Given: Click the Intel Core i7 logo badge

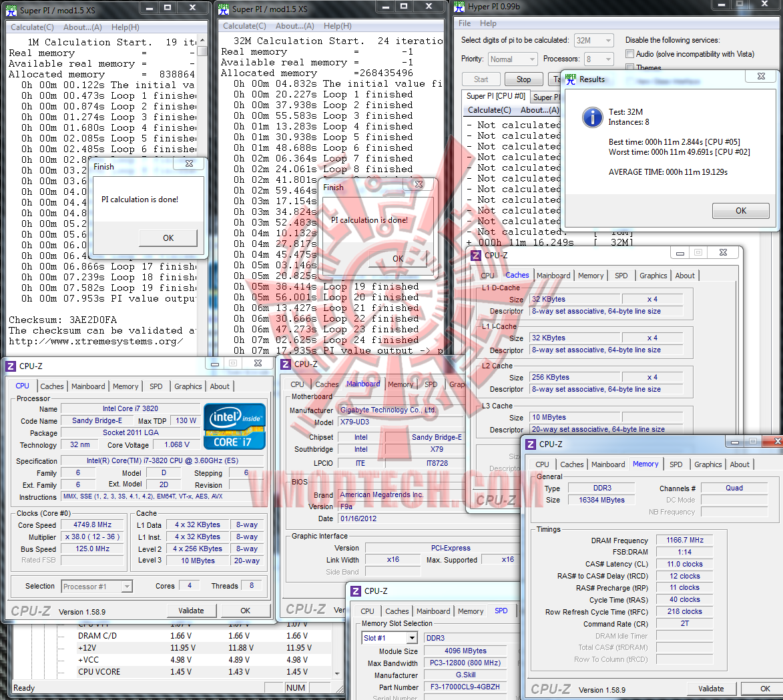Looking at the screenshot, I should tap(235, 426).
